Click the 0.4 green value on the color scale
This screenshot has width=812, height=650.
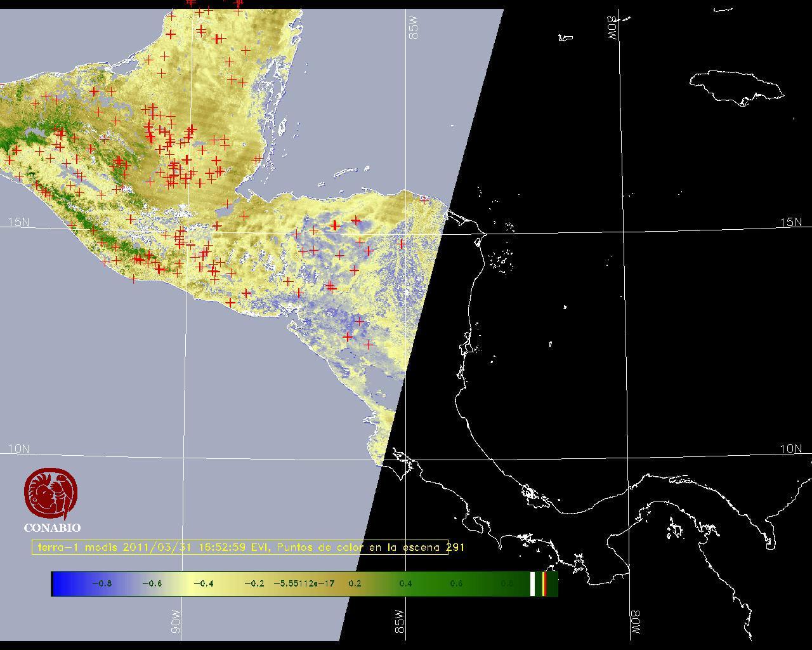tap(405, 583)
